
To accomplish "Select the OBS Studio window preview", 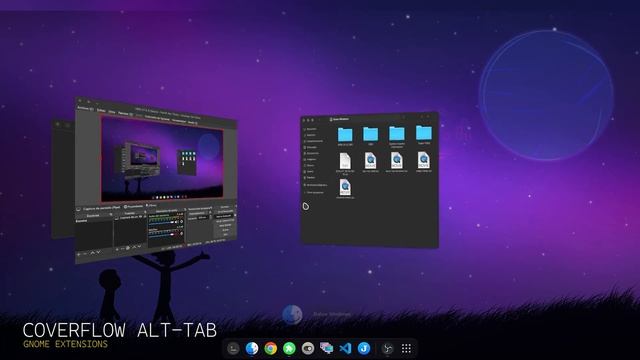I will tap(156, 180).
